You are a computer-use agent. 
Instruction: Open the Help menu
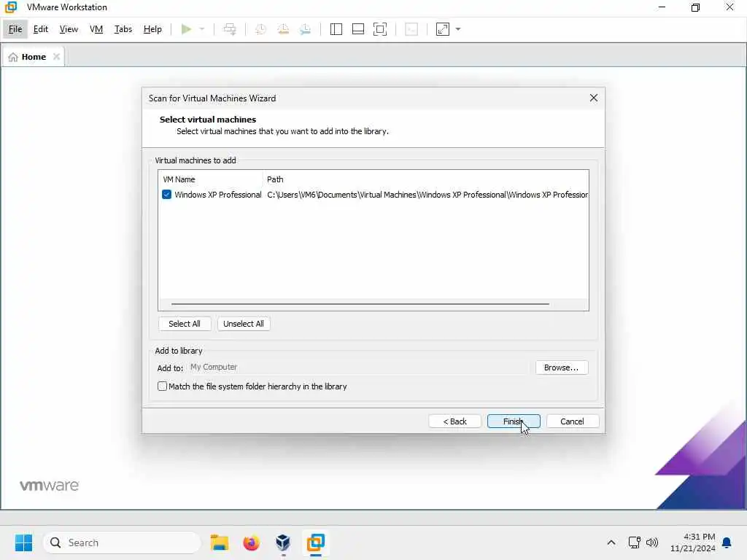coord(152,29)
